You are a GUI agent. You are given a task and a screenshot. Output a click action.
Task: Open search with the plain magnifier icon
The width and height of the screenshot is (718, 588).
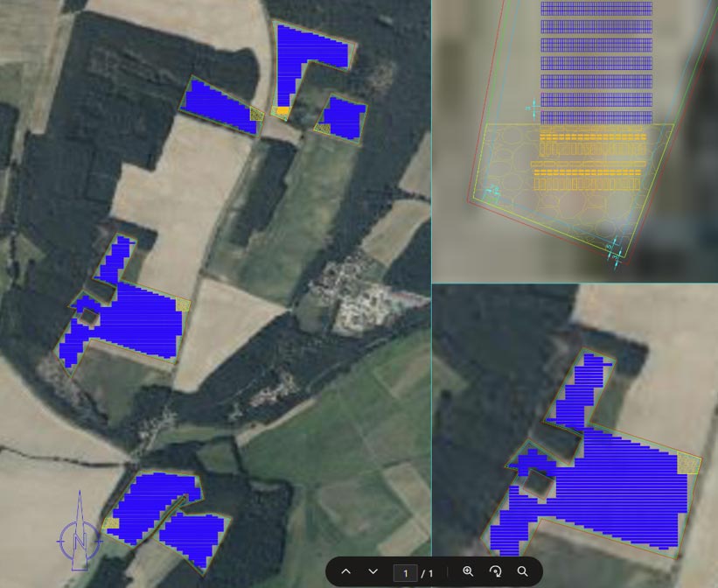click(x=522, y=571)
